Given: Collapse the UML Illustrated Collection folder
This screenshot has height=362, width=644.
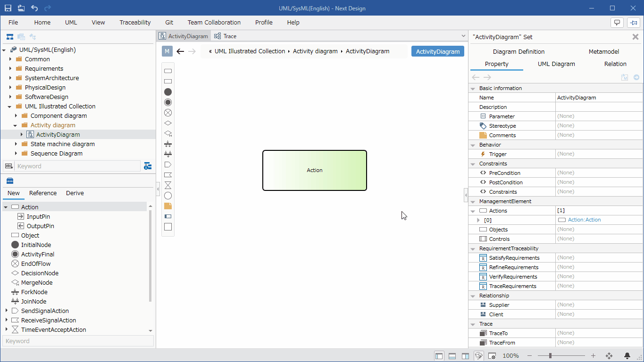Looking at the screenshot, I should click(10, 106).
